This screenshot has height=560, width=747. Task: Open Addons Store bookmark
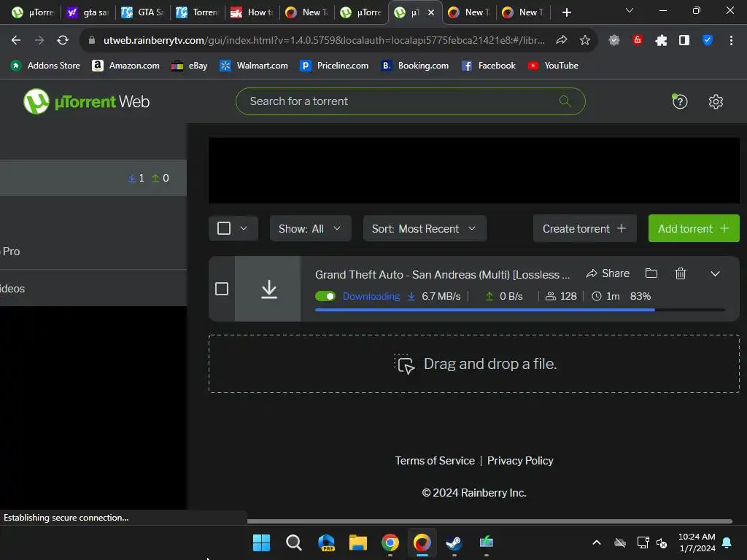click(x=46, y=66)
